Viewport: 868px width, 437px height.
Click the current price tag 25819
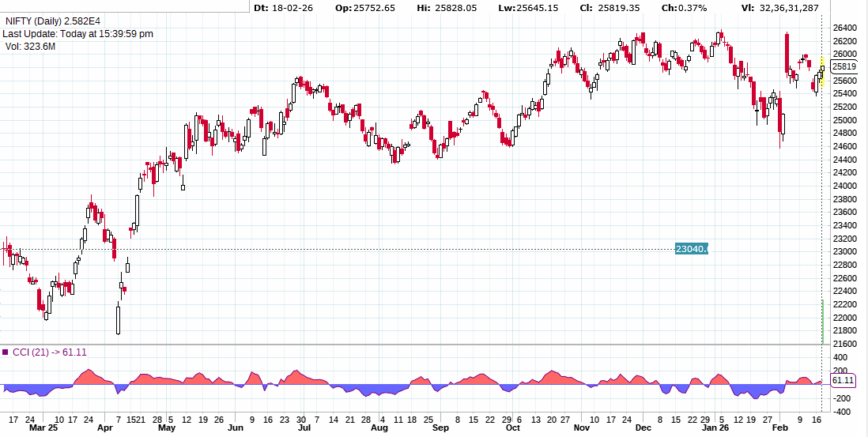tap(844, 67)
